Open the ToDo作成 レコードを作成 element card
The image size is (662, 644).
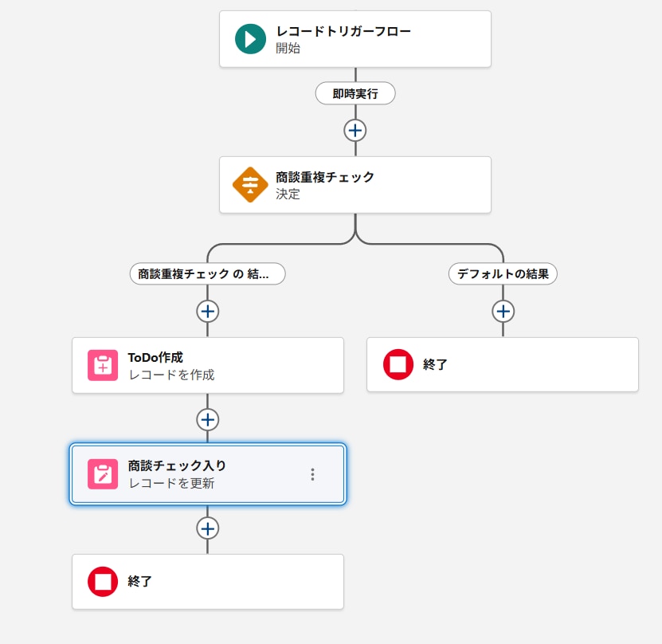[x=207, y=365]
